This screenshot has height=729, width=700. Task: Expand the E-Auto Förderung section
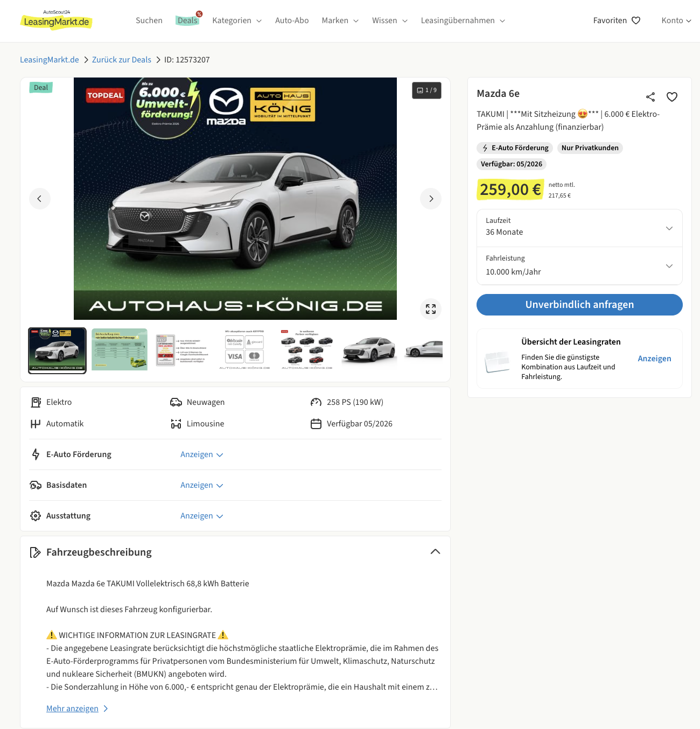point(202,454)
